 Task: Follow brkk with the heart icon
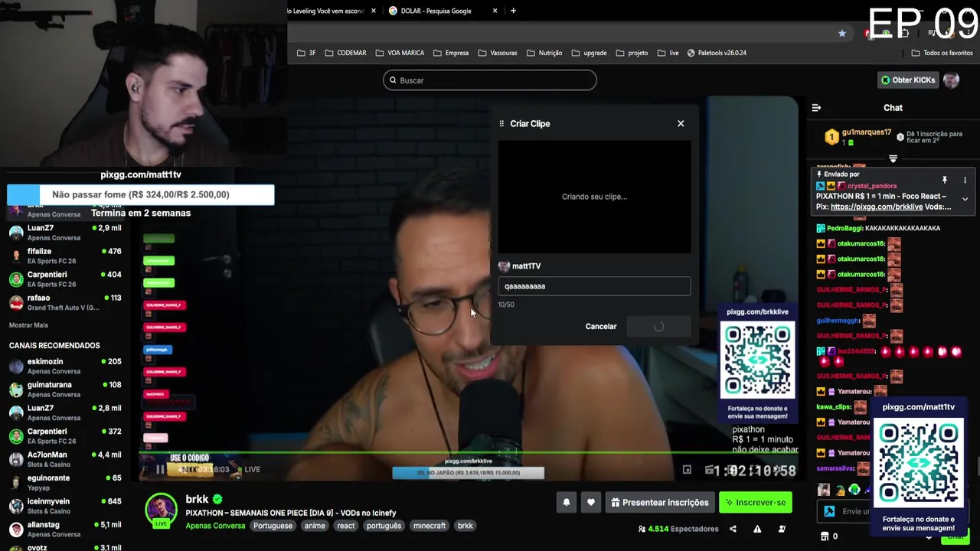pos(591,503)
